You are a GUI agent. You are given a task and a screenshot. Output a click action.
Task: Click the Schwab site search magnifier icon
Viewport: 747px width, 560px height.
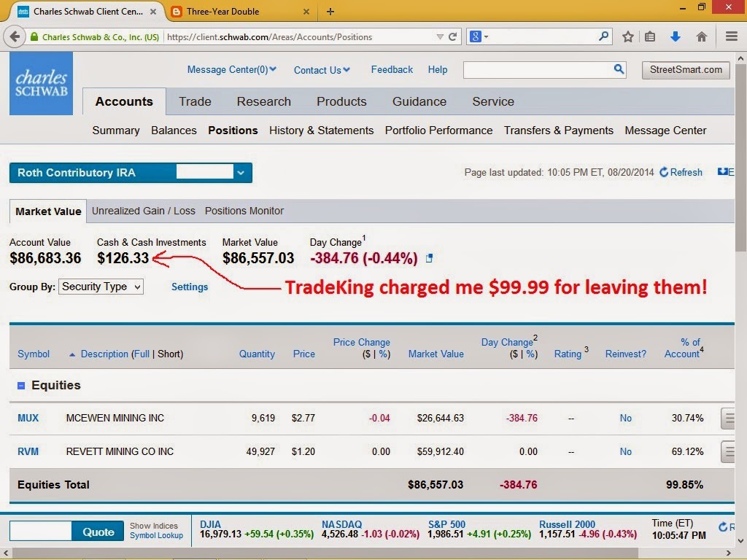[x=619, y=69]
